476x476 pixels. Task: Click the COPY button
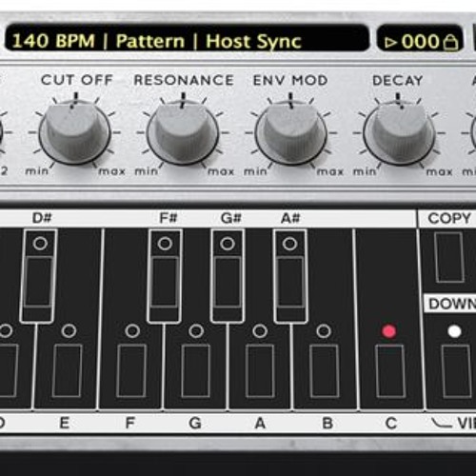pos(450,257)
